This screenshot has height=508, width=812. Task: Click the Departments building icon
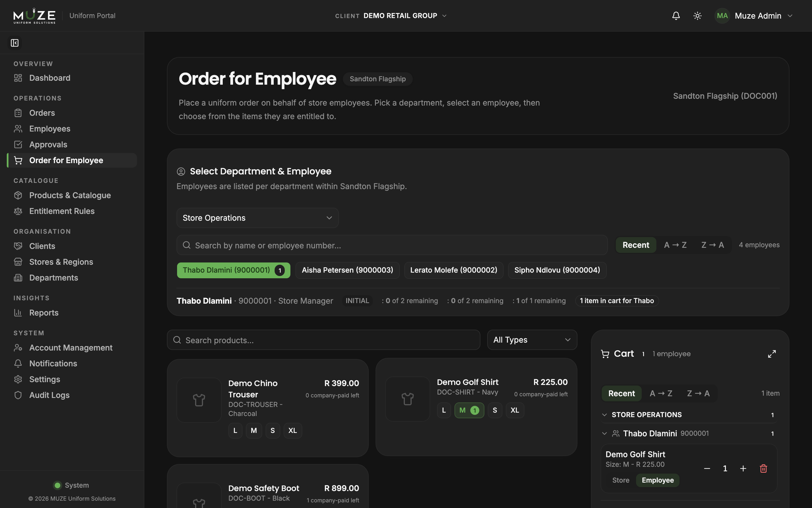[18, 277]
